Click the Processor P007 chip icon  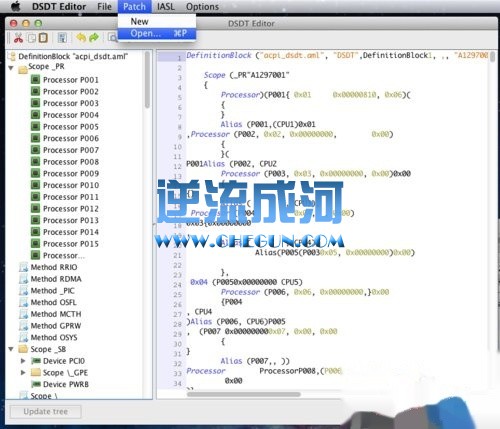(35, 150)
